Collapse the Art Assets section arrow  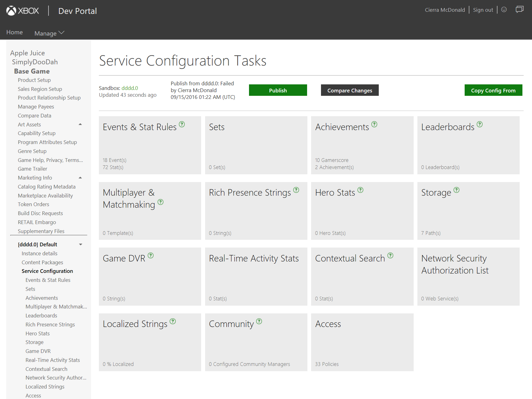tap(80, 124)
